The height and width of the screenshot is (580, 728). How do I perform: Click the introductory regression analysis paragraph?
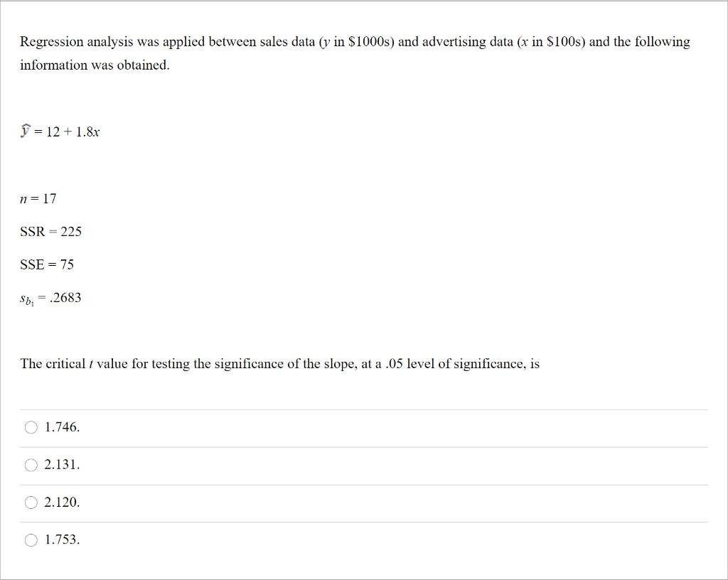click(355, 53)
